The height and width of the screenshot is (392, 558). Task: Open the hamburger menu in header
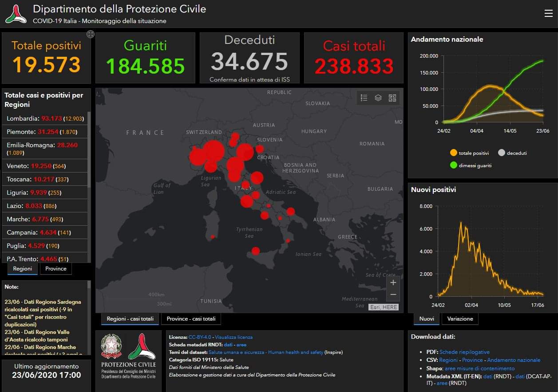click(x=548, y=13)
